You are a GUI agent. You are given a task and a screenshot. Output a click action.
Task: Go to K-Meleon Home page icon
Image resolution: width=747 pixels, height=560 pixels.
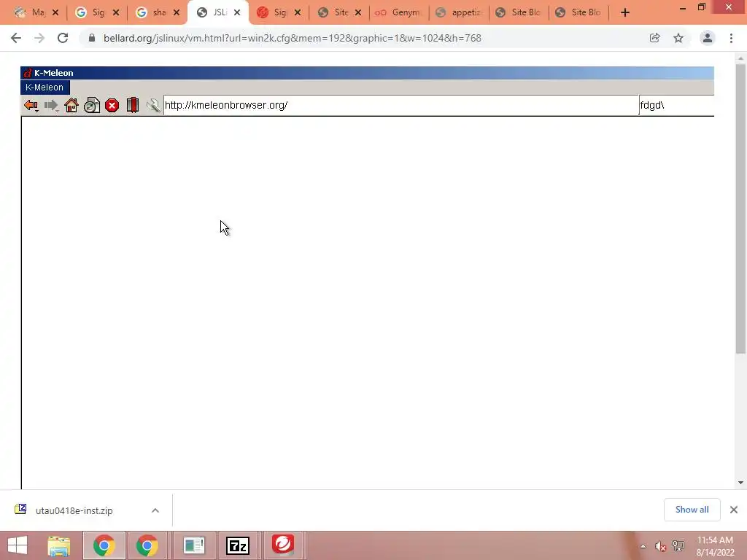(x=71, y=105)
